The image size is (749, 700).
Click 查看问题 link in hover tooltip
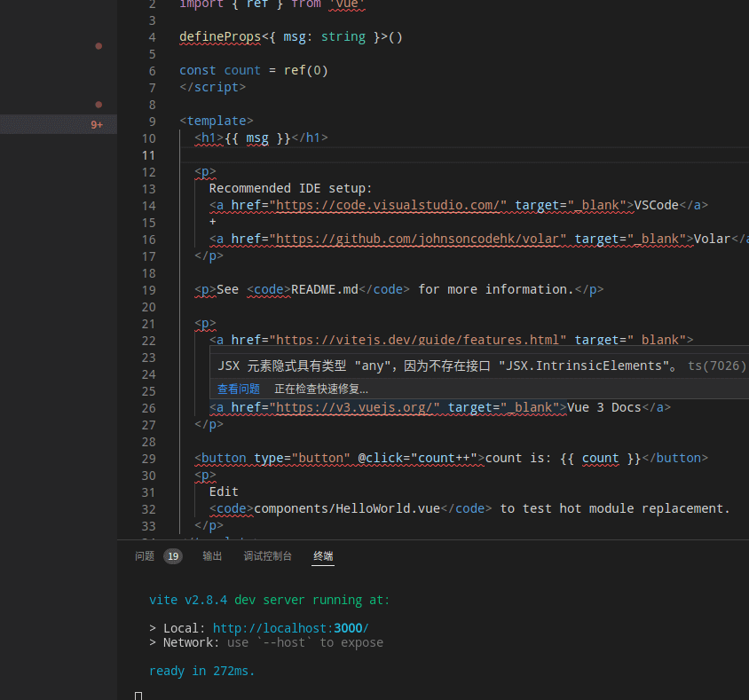pyautogui.click(x=238, y=389)
